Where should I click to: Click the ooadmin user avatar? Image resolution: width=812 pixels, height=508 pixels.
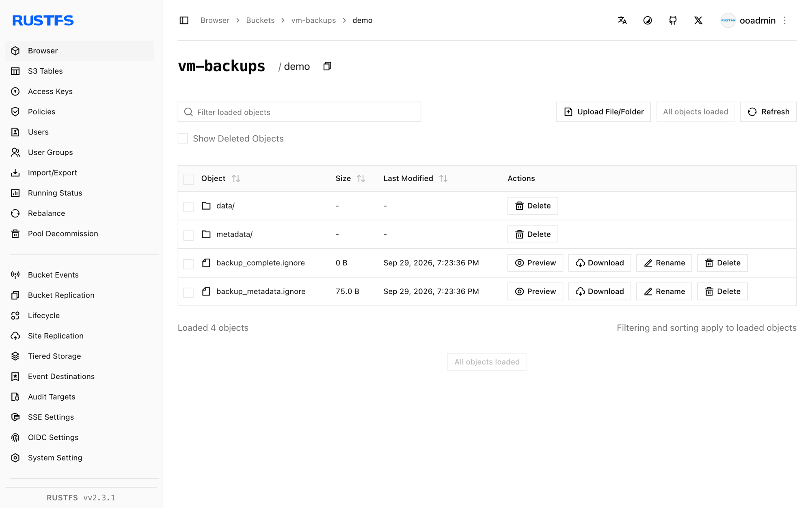pyautogui.click(x=728, y=20)
